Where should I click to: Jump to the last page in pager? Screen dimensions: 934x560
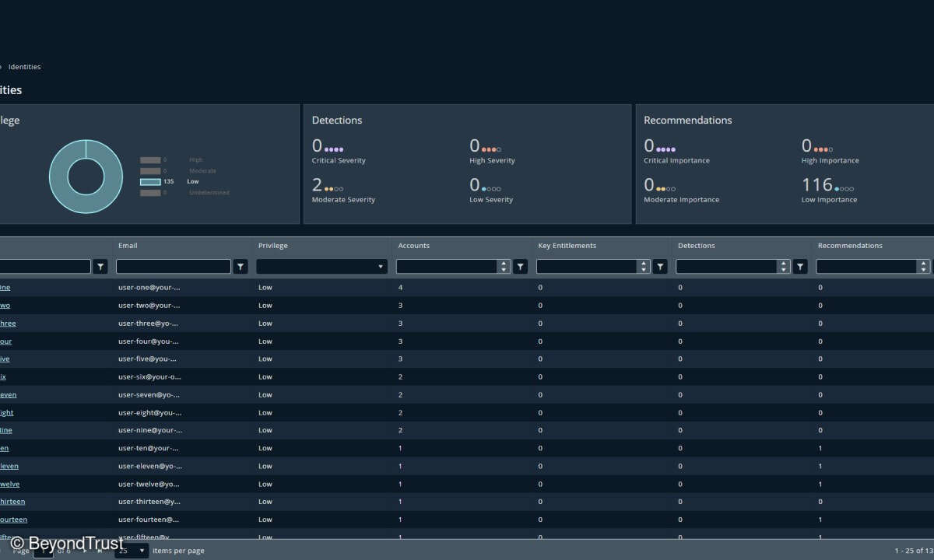pos(100,551)
